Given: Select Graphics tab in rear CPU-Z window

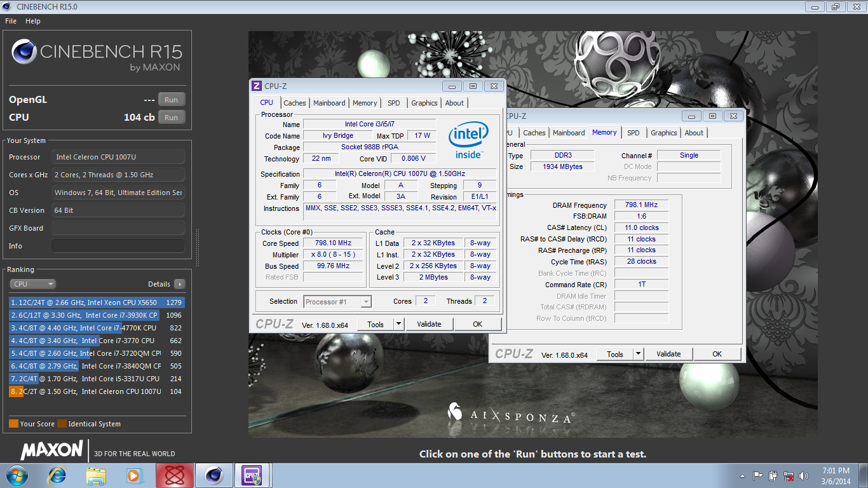Looking at the screenshot, I should coord(664,133).
